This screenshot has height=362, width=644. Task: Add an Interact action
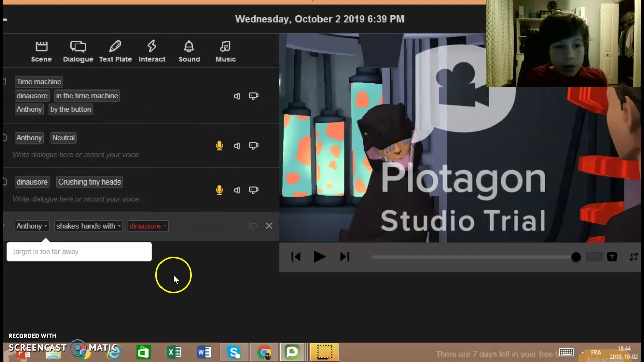coord(152,52)
